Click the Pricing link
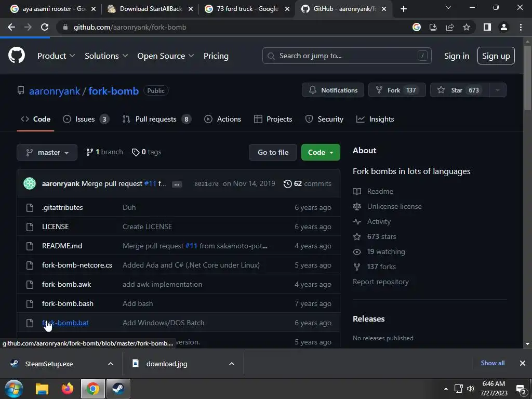This screenshot has height=399, width=532. pos(216,56)
